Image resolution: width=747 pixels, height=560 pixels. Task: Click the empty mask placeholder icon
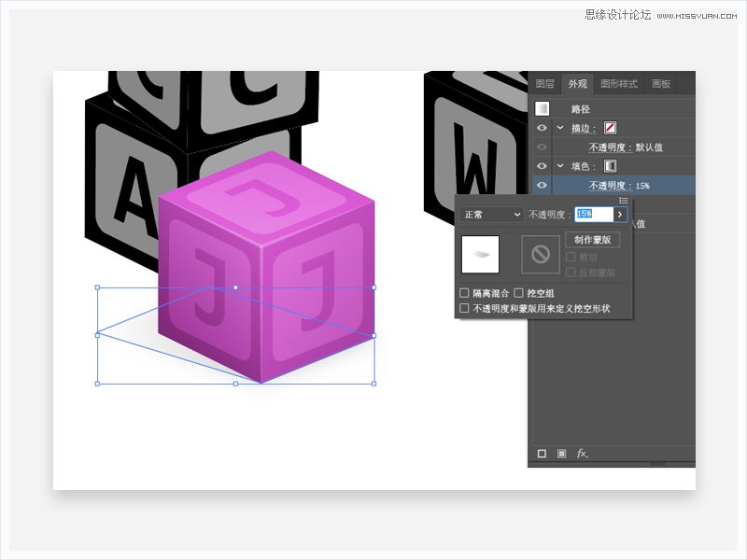541,254
